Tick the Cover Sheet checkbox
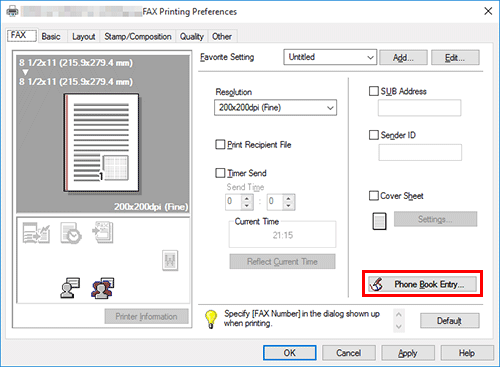 374,196
